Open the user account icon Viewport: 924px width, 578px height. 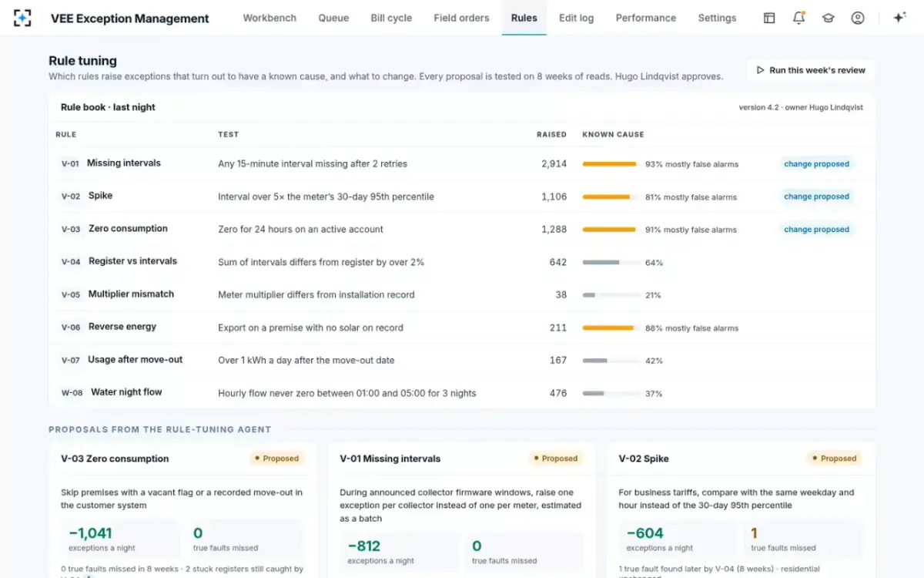pyautogui.click(x=858, y=18)
